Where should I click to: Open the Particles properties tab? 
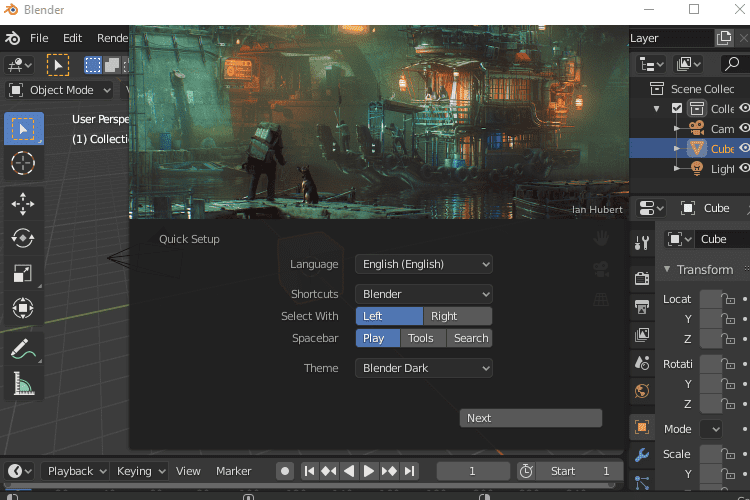[x=642, y=482]
